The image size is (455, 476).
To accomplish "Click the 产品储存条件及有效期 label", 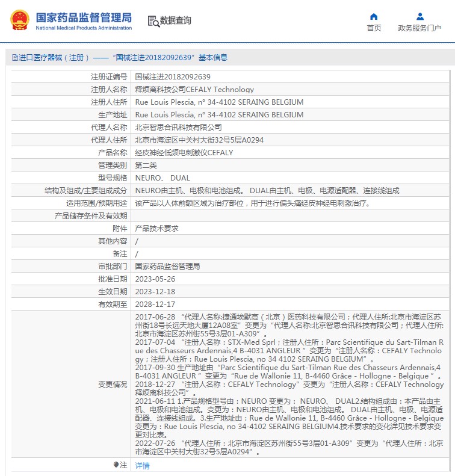I will click(91, 216).
